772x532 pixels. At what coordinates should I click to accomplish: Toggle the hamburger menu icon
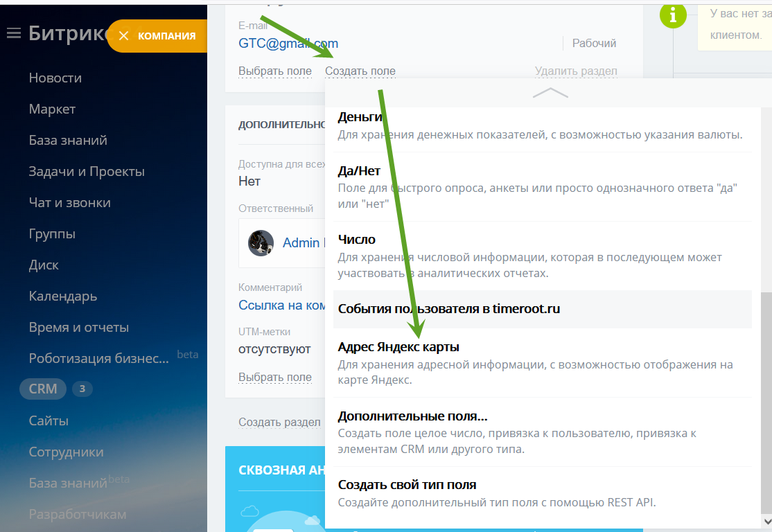tap(14, 33)
